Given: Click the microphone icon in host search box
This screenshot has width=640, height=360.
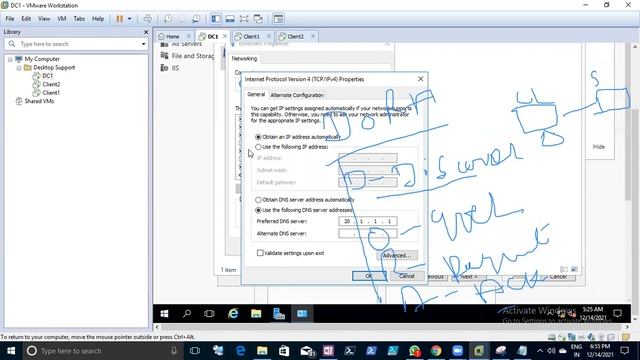Looking at the screenshot, I should (x=174, y=351).
